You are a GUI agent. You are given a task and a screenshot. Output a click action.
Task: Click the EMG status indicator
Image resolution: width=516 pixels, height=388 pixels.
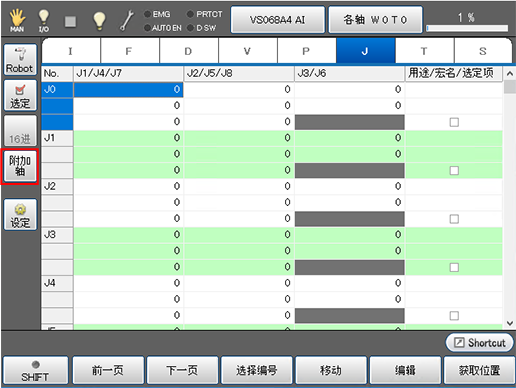tap(157, 14)
